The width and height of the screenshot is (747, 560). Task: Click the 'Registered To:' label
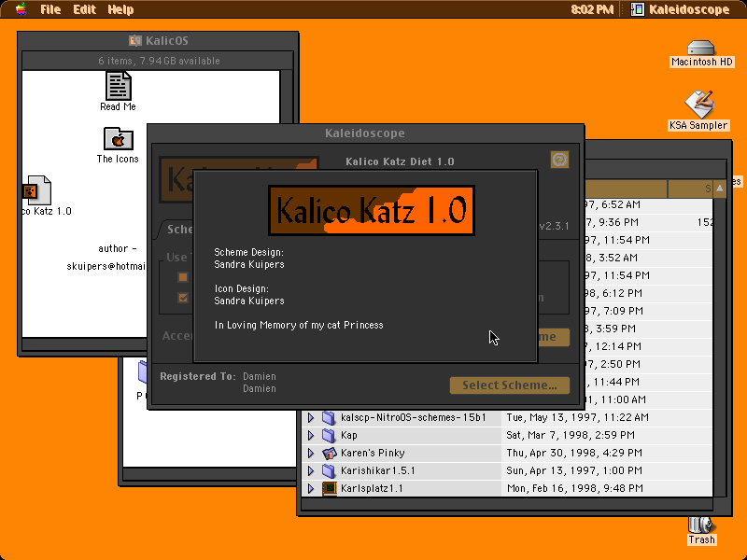[198, 376]
